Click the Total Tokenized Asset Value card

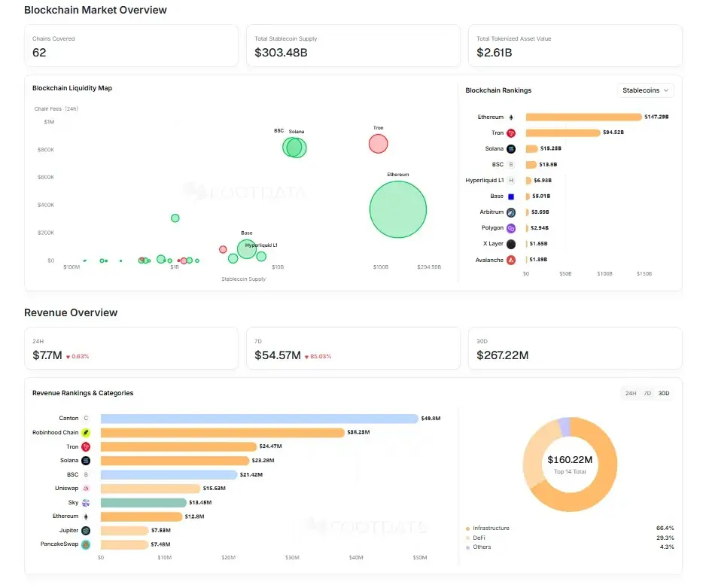pos(575,46)
